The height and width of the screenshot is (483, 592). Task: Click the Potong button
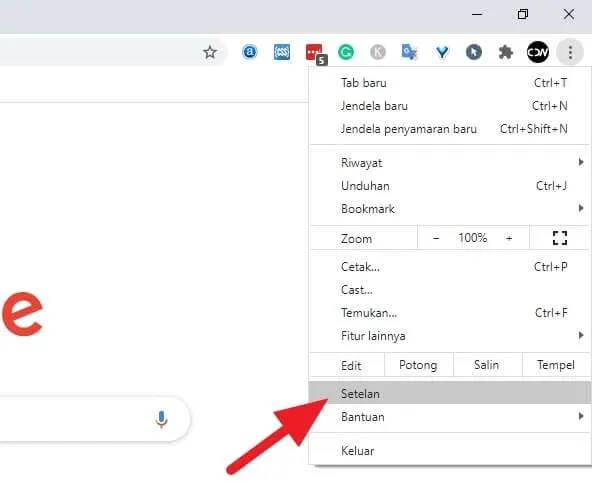tap(418, 365)
